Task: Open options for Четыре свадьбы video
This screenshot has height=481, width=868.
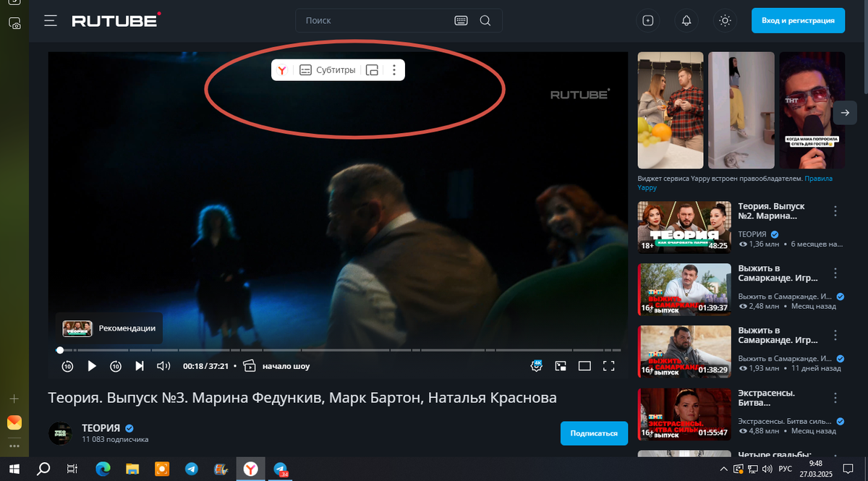Action: pos(835,456)
